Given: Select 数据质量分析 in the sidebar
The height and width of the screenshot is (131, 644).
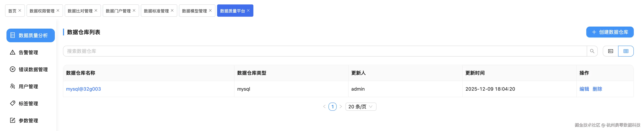Looking at the screenshot, I should point(30,35).
